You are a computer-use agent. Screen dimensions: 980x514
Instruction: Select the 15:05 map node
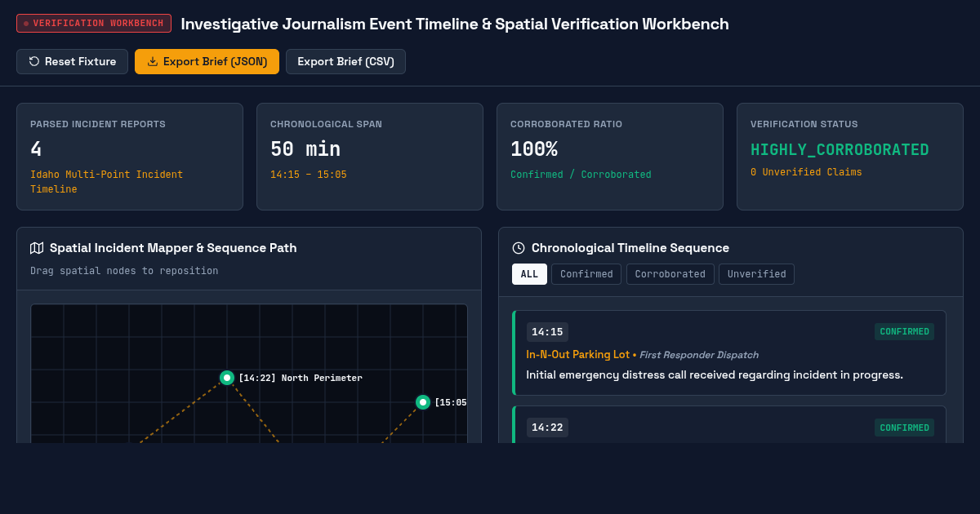(x=423, y=402)
